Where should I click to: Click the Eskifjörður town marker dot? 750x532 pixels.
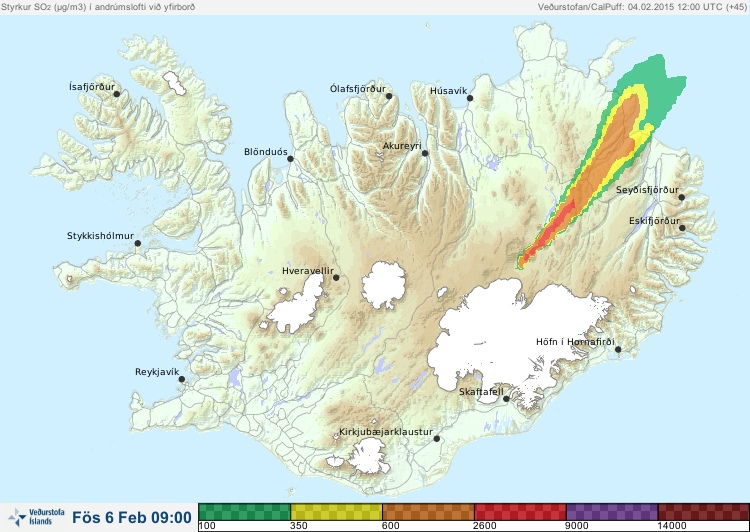tap(683, 228)
